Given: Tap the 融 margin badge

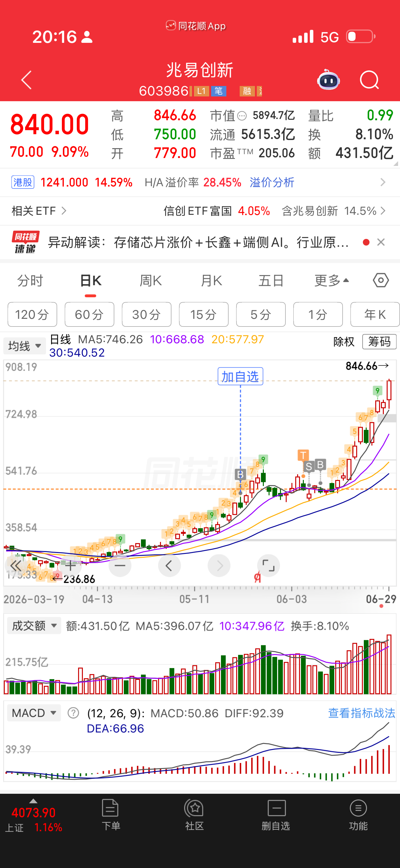Looking at the screenshot, I should coord(247,91).
